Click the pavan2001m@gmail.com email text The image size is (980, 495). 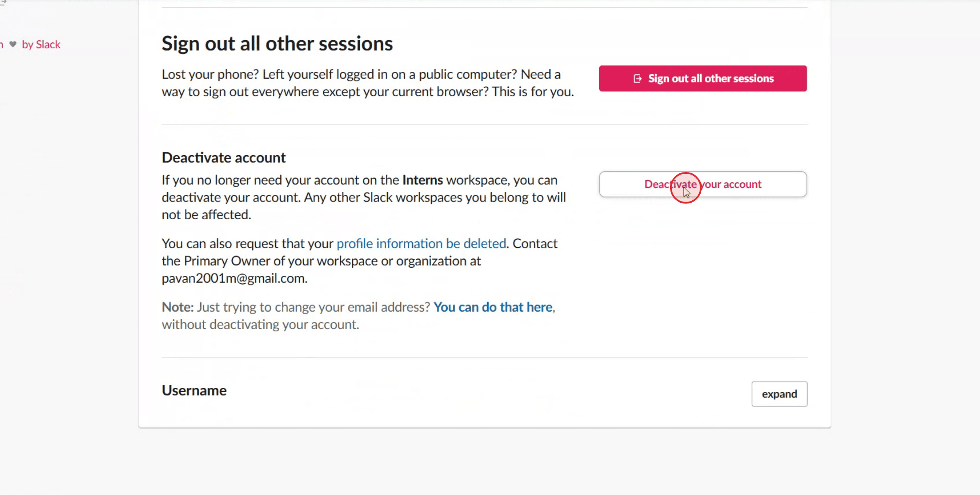234,278
